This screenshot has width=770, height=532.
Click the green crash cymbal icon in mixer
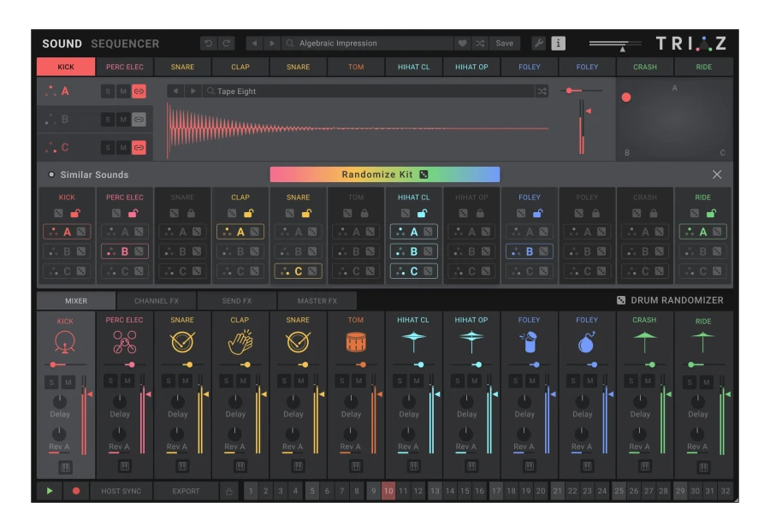(x=645, y=341)
